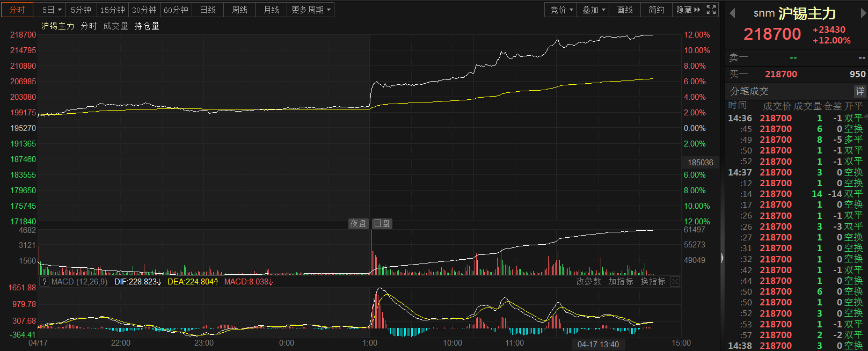Switch to 30分钟 chart

pyautogui.click(x=144, y=10)
